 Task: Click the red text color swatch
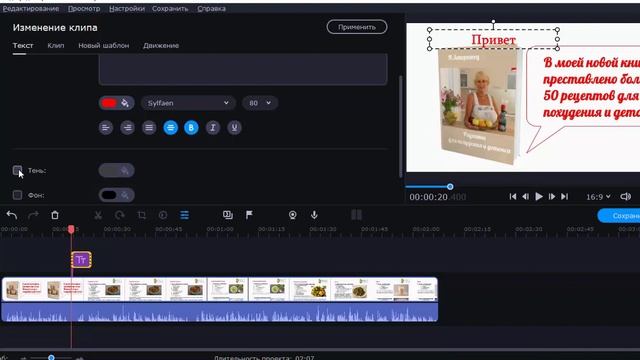tap(109, 103)
